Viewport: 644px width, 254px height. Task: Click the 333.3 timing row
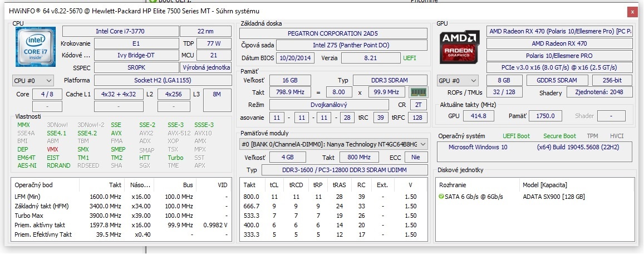tap(333, 235)
